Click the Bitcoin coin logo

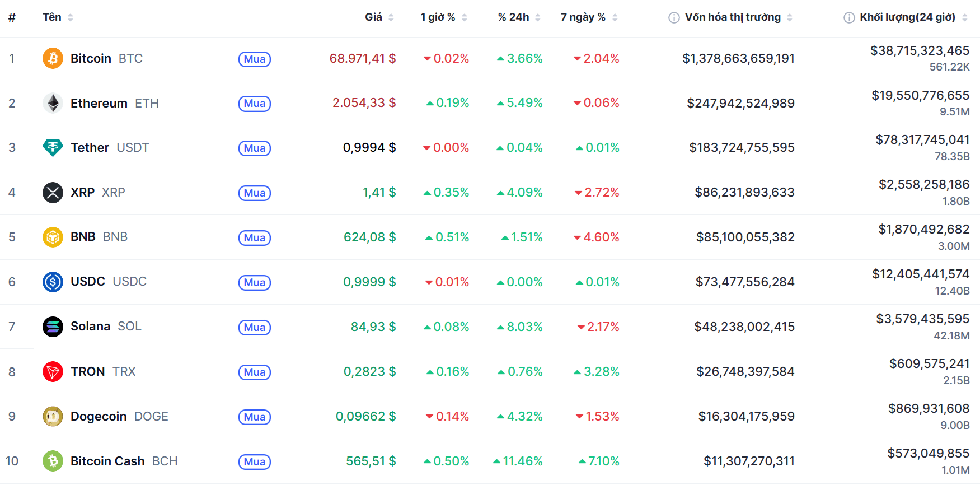point(53,58)
